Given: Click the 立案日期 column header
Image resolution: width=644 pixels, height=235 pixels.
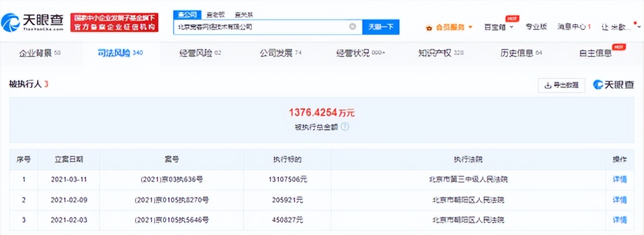Looking at the screenshot, I should tap(69, 159).
